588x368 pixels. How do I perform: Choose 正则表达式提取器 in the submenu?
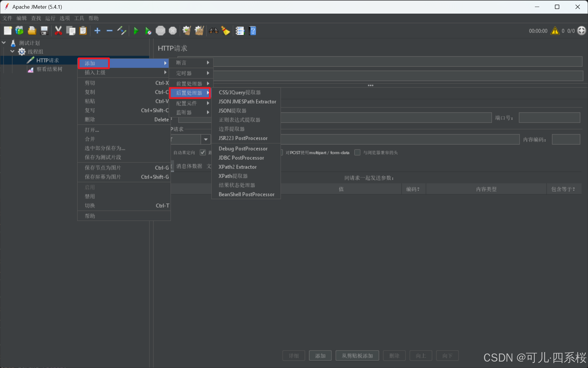[239, 120]
